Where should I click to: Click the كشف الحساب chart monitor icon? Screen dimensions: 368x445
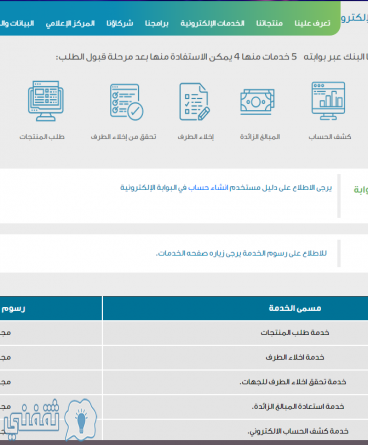point(328,101)
